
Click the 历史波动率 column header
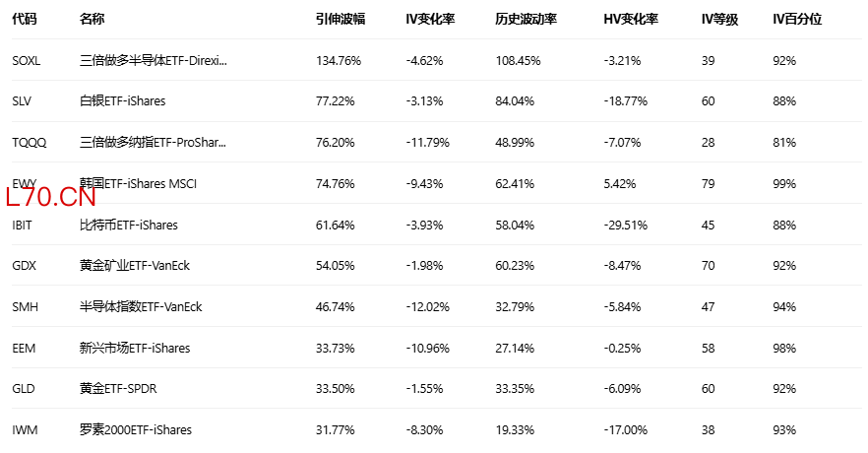(526, 19)
